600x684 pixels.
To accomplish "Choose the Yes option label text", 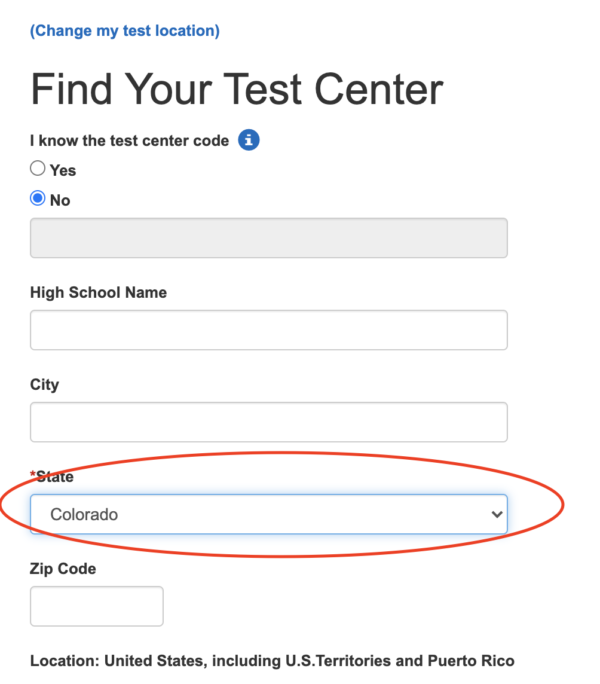I will pyautogui.click(x=63, y=171).
